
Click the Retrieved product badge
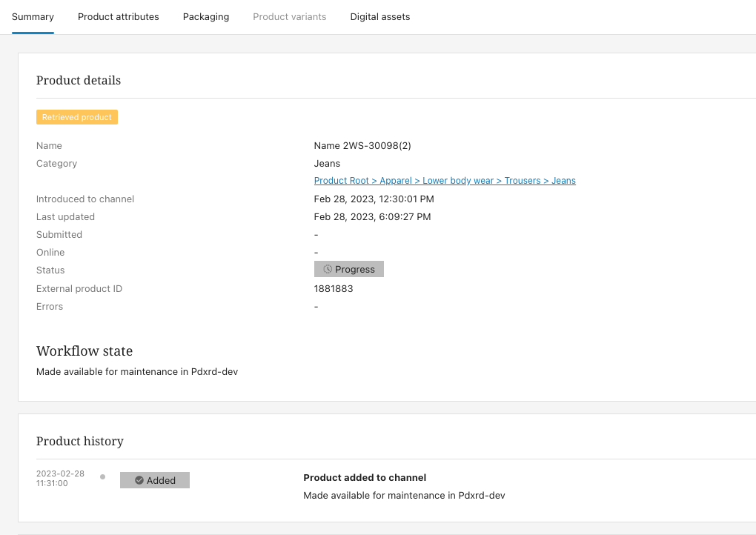(x=77, y=117)
